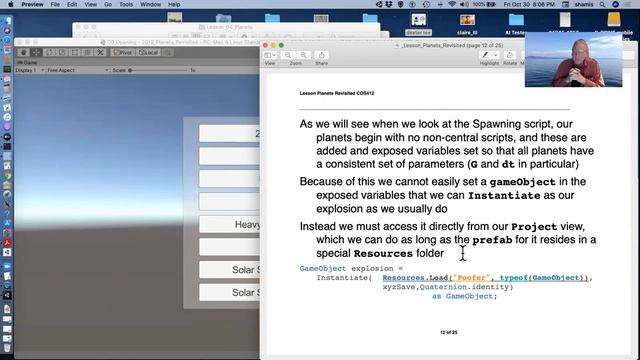Image resolution: width=640 pixels, height=360 pixels.
Task: Zoom in the Preview document
Action: tap(303, 55)
